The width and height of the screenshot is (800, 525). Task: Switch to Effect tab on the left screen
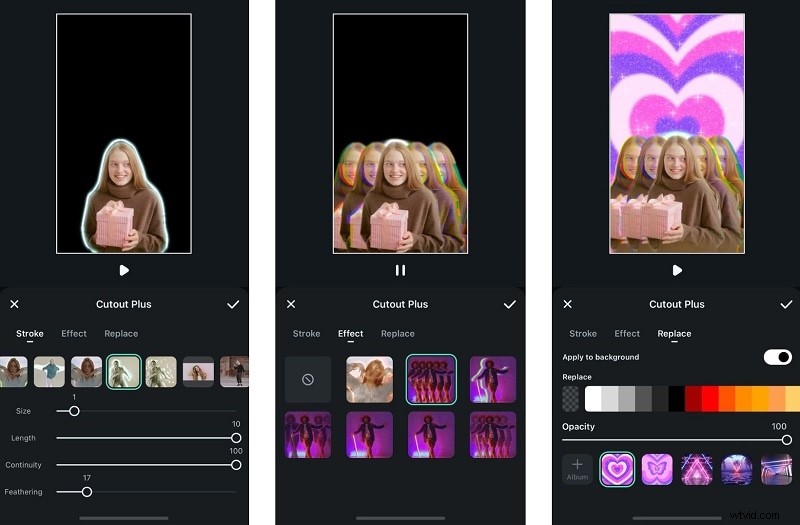pyautogui.click(x=74, y=333)
